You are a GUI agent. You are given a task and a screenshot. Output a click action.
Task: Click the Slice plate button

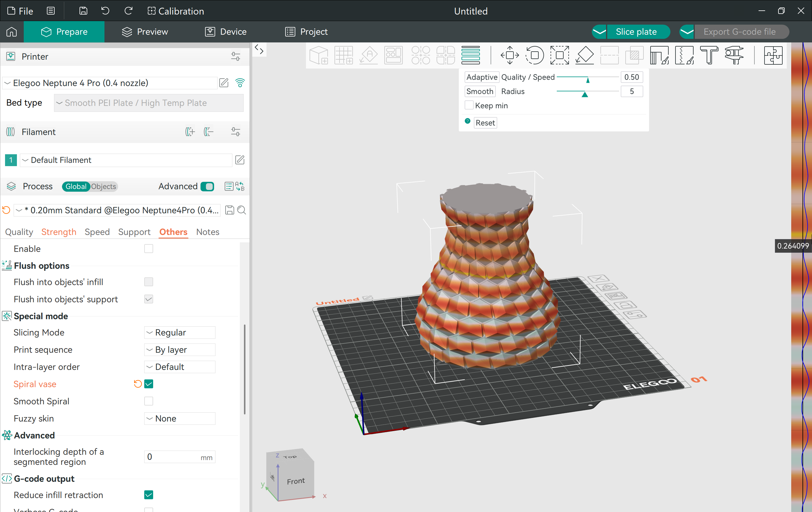click(x=637, y=31)
